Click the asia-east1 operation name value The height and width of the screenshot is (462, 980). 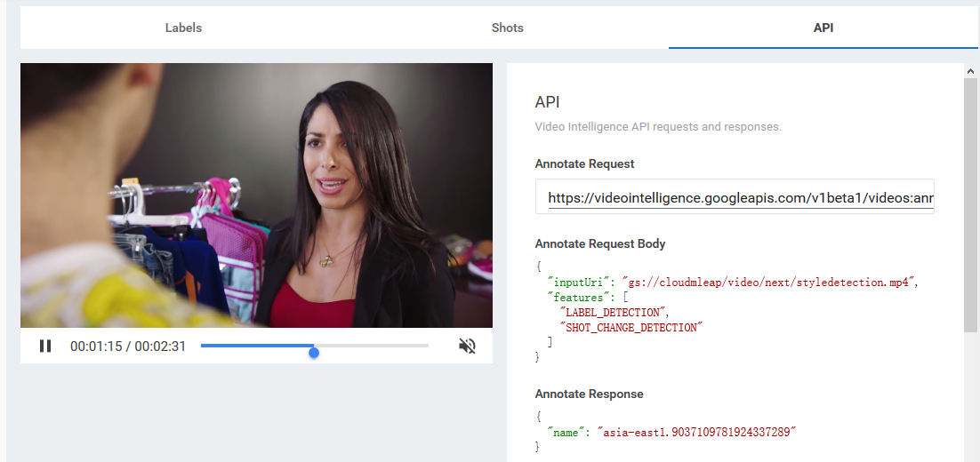698,432
